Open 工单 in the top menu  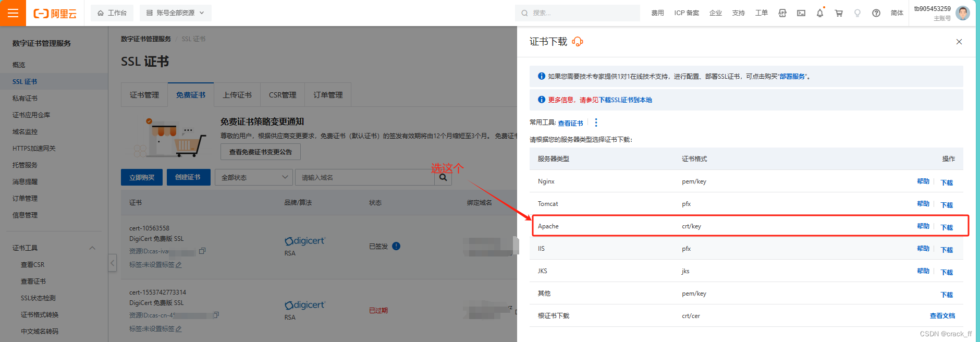(762, 13)
